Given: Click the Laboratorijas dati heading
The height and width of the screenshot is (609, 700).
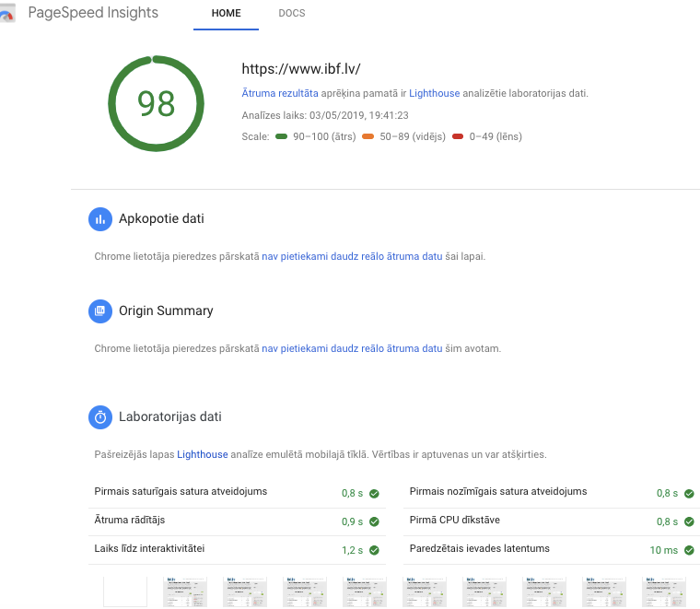Looking at the screenshot, I should pyautogui.click(x=170, y=416).
